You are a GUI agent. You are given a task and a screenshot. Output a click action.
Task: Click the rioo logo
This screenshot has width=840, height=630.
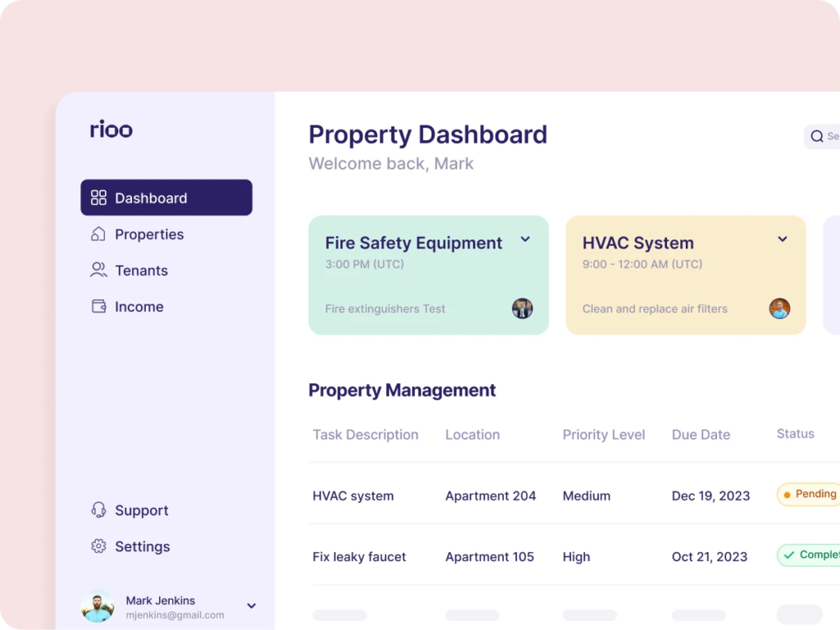pos(111,129)
